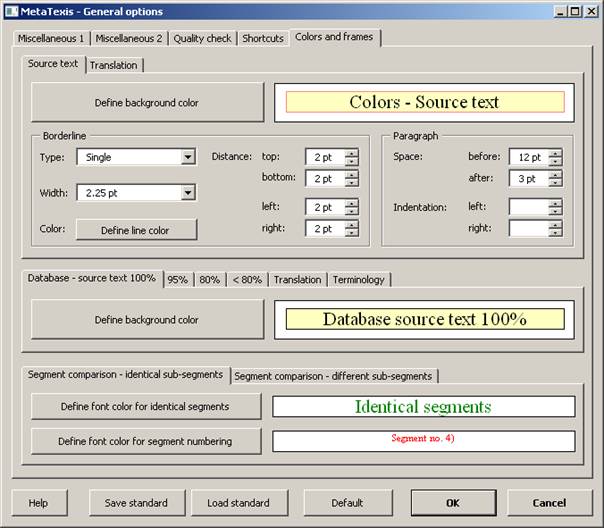
Task: Click the bottom distance field
Action: [325, 179]
